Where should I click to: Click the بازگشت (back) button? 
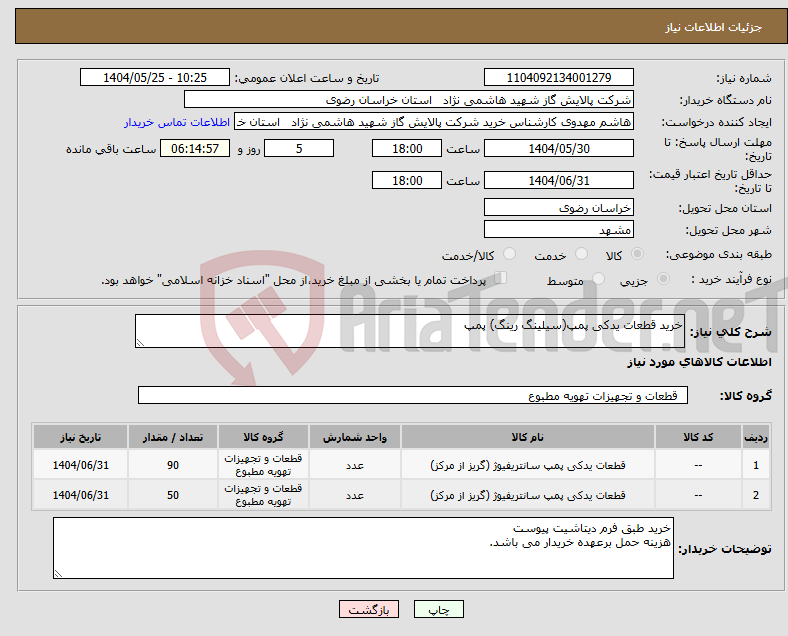click(x=369, y=609)
